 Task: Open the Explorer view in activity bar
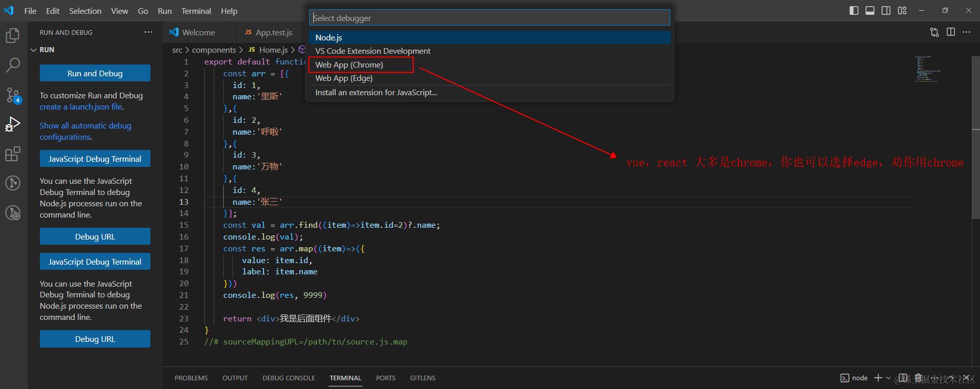(13, 35)
